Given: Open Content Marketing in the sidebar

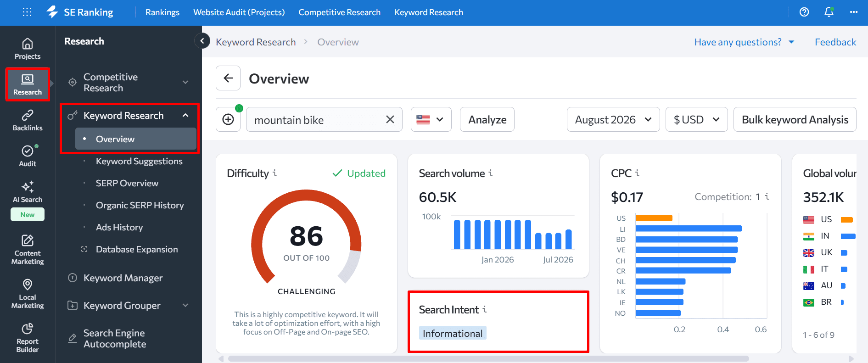Looking at the screenshot, I should [28, 250].
